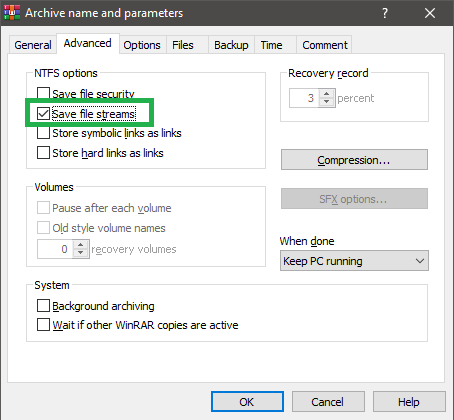Click the question mark help icon
Viewport: 454px width, 420px height.
[385, 13]
